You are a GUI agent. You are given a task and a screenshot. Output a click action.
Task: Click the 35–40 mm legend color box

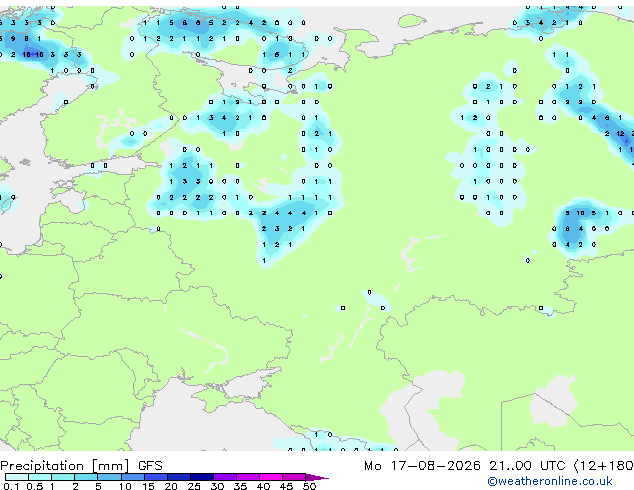pos(248,477)
